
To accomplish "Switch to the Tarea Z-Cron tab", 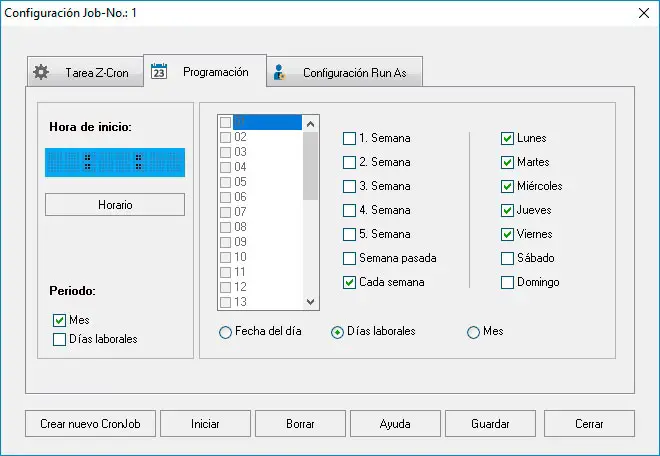I will 85,73.
